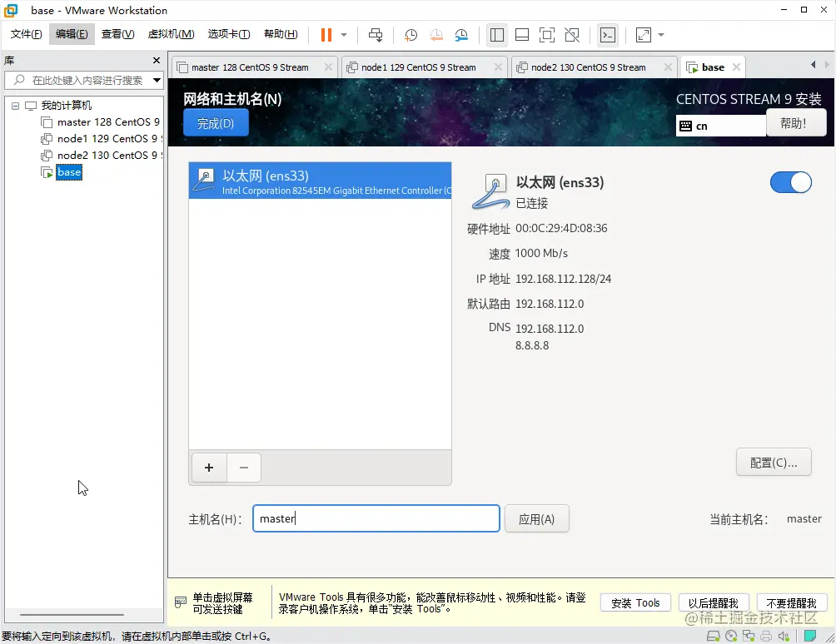836x644 pixels.
Task: Select 以太网 (ens33) in device list
Action: pos(320,181)
